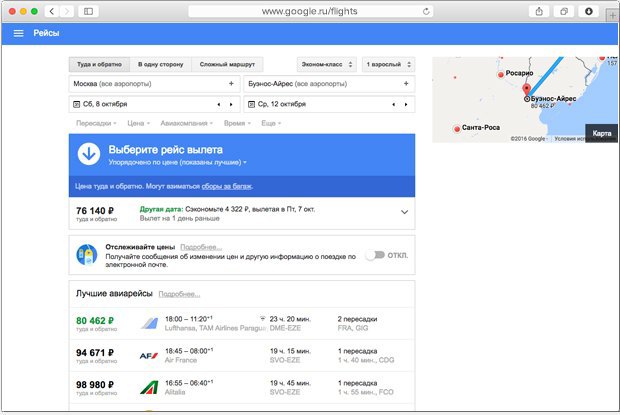The height and width of the screenshot is (415, 620).
Task: Open the сборы за багаж link
Action: click(227, 186)
